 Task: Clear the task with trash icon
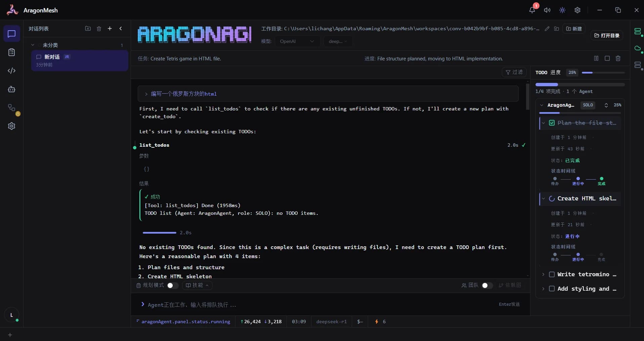click(x=618, y=58)
